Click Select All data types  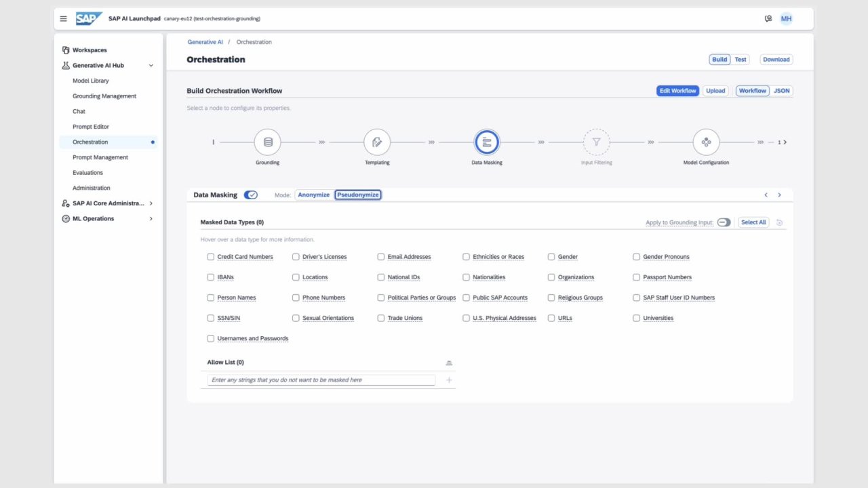coord(753,222)
